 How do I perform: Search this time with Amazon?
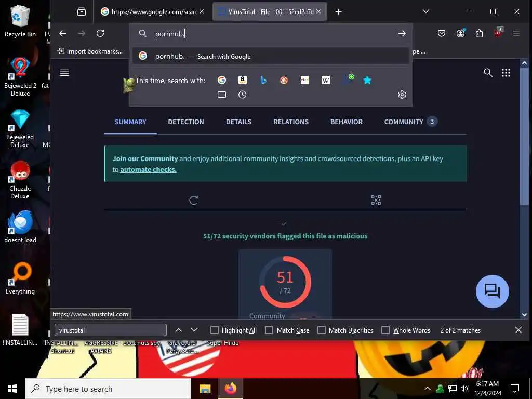(x=242, y=80)
